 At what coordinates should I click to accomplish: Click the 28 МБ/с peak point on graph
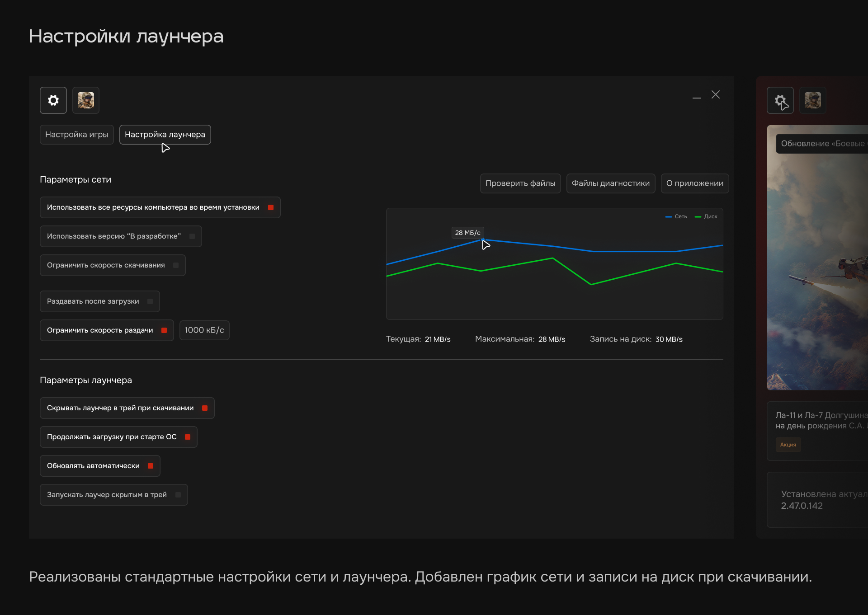pos(483,239)
